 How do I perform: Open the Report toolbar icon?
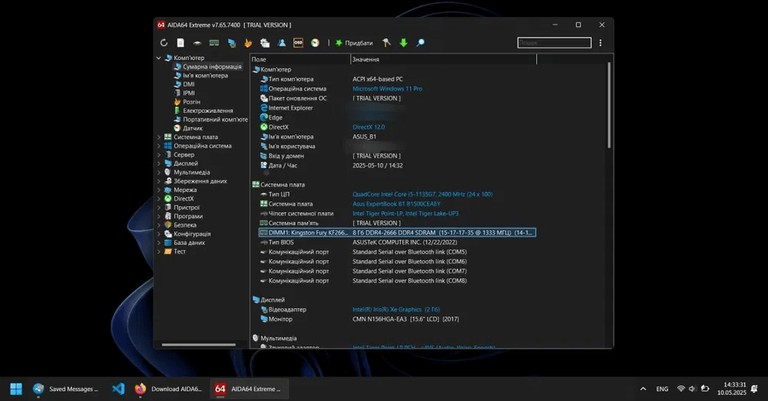point(181,43)
